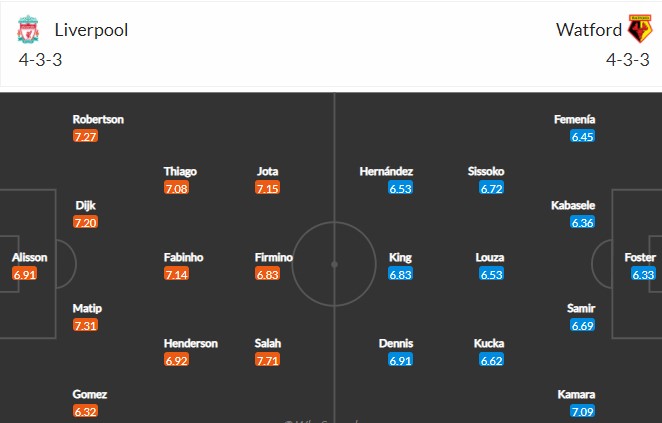
Task: Select Salah's 7.71 rating badge
Action: click(267, 359)
